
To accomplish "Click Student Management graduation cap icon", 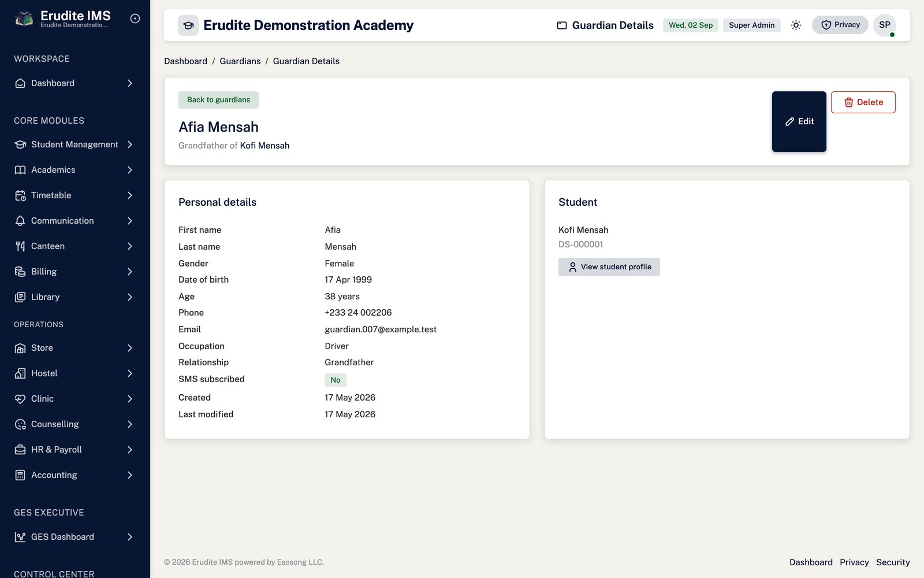I will click(x=20, y=144).
